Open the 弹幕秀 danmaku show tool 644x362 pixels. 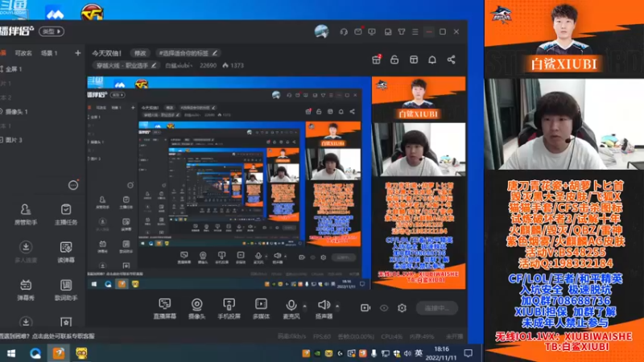26,290
